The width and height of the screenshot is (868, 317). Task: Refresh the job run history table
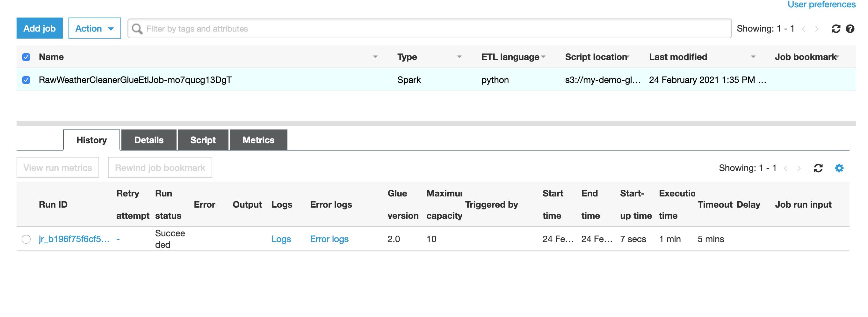818,168
